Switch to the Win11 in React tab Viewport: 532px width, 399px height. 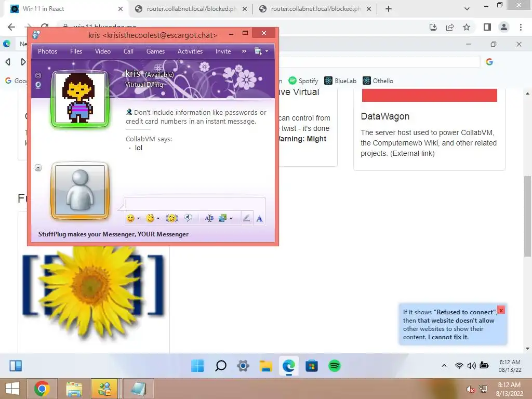pyautogui.click(x=66, y=9)
